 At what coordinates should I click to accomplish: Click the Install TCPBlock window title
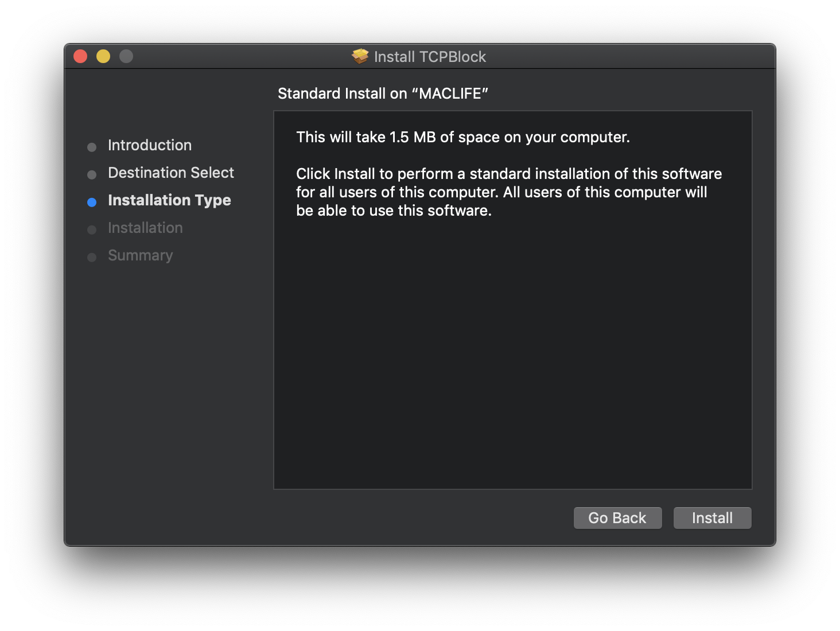point(430,56)
